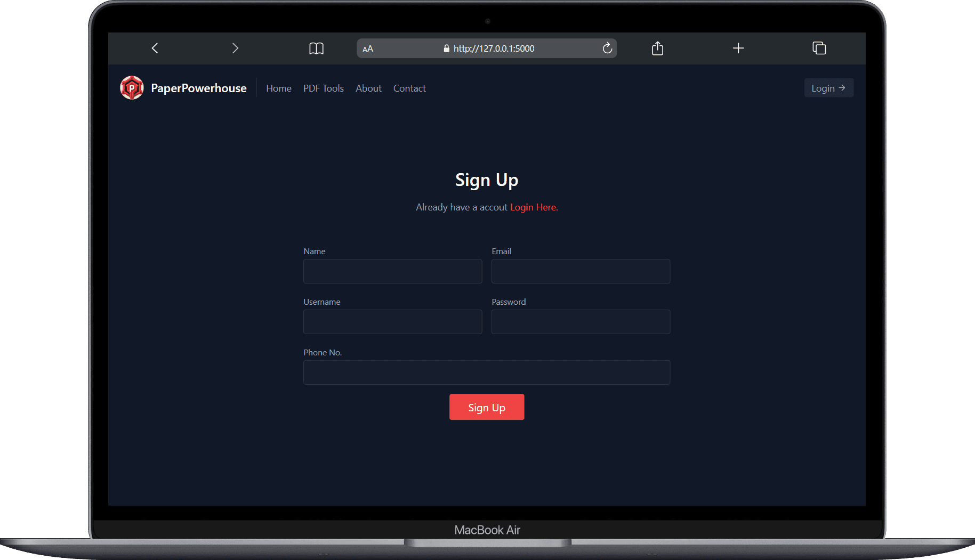Click the Sign Up page heading

[x=487, y=180]
